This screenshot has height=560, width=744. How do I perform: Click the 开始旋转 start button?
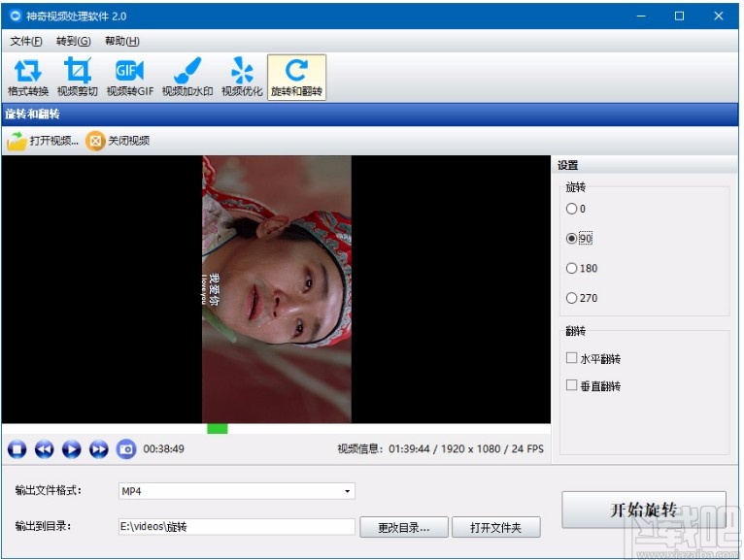tap(644, 510)
